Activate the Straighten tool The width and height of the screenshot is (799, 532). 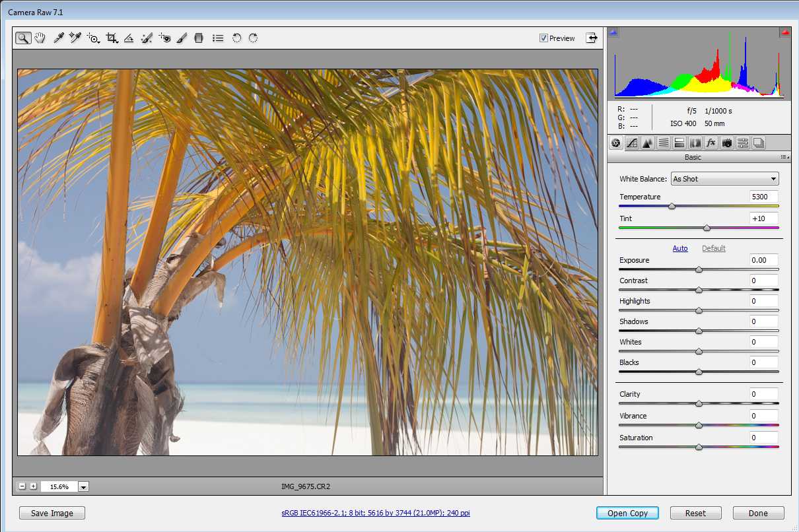click(x=129, y=38)
